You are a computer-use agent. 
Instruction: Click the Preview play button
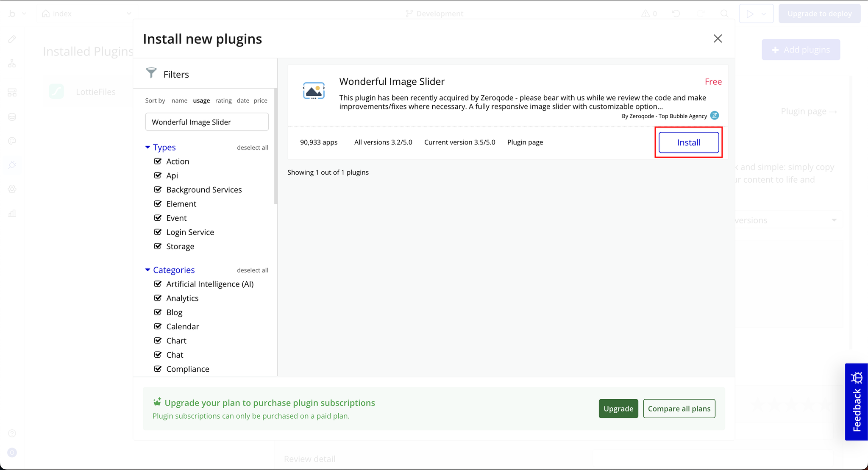coord(750,14)
